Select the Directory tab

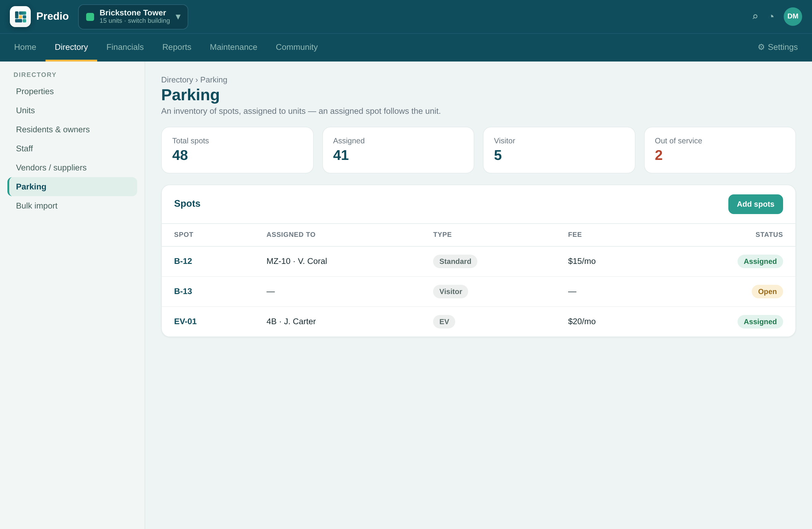(x=71, y=47)
